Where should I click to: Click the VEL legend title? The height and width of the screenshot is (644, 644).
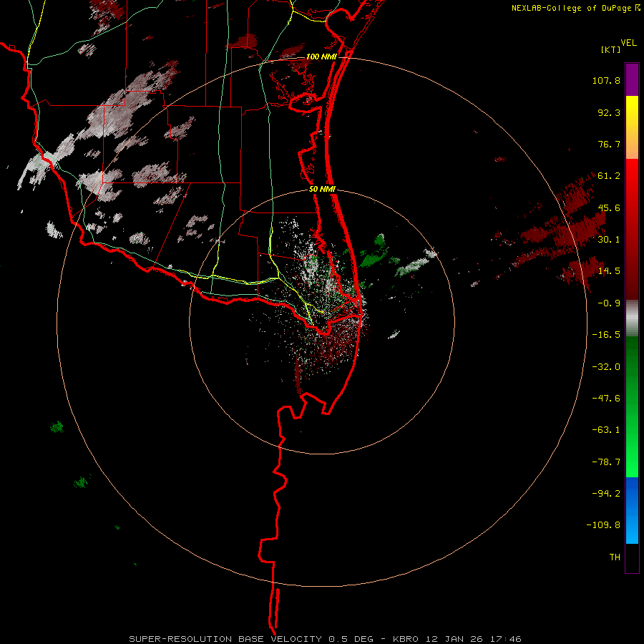click(x=628, y=42)
